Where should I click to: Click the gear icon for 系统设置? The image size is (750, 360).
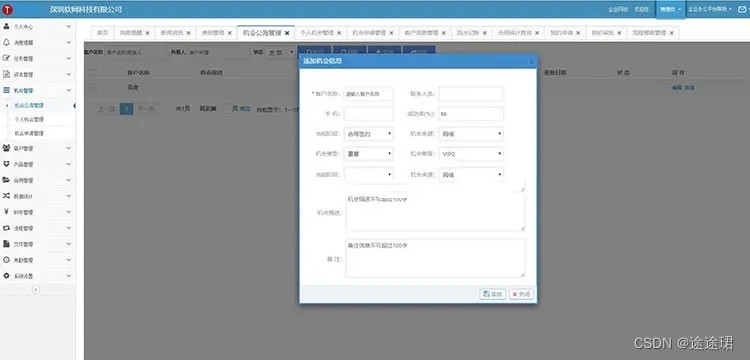[x=6, y=276]
